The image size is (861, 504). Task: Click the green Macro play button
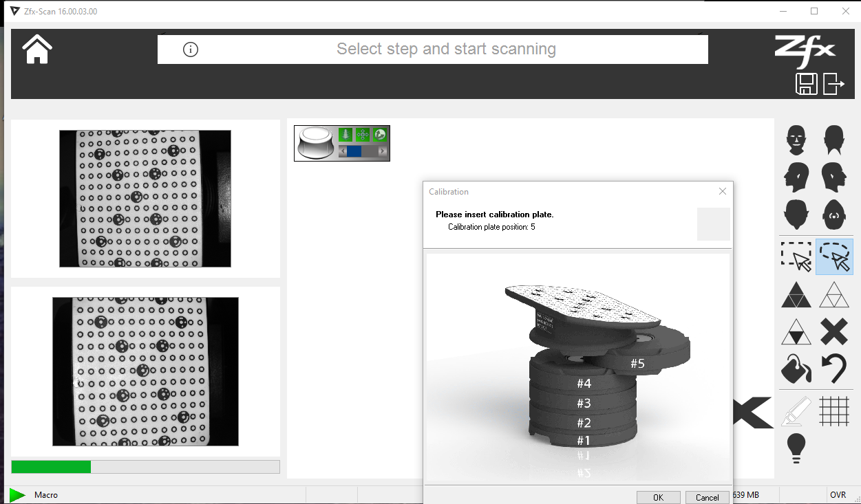pyautogui.click(x=17, y=494)
